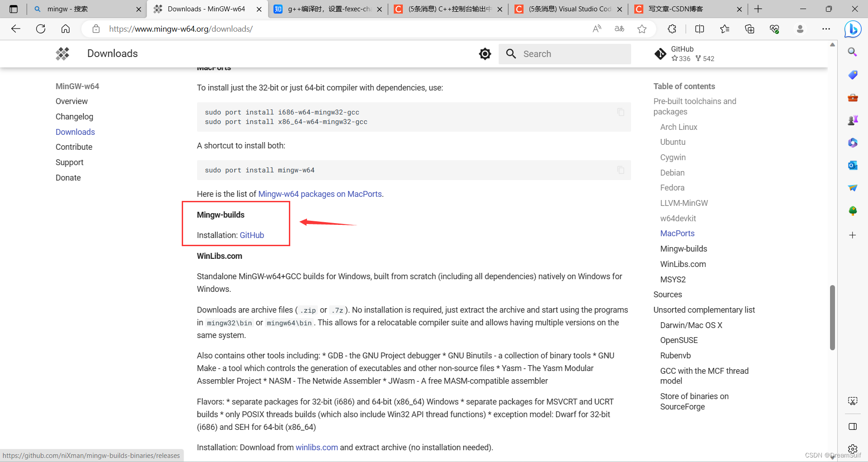The width and height of the screenshot is (868, 462).
Task: Close the Downloads - MinGW-w64 tab
Action: pyautogui.click(x=259, y=9)
